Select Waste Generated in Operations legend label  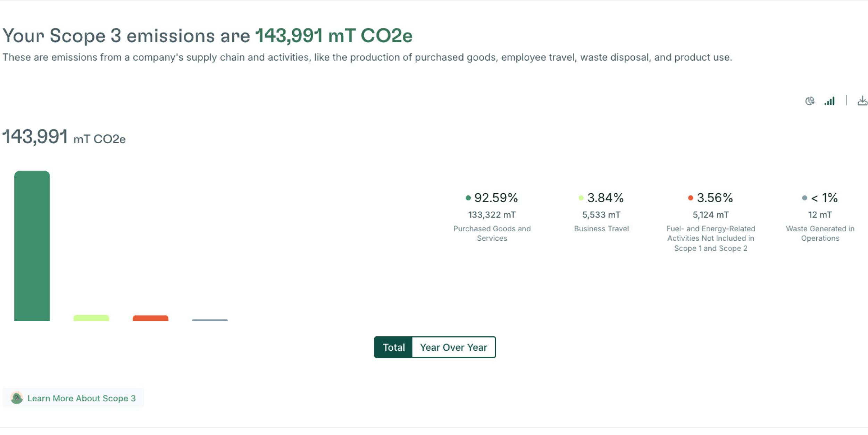820,233
